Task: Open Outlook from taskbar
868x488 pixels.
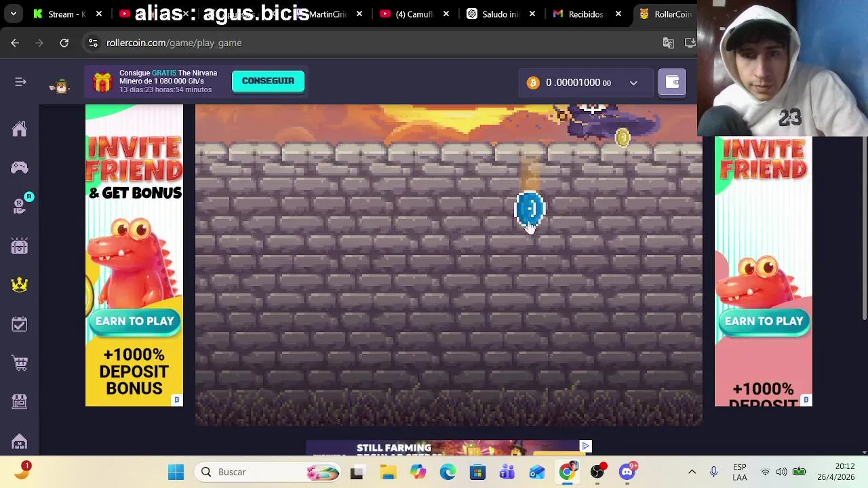Action: tap(537, 472)
